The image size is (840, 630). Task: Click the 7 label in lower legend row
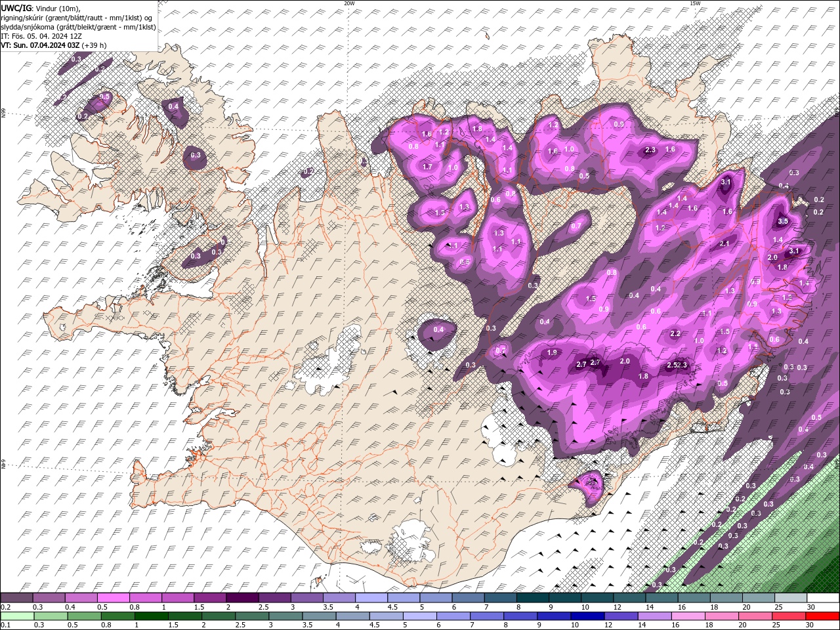[472, 625]
